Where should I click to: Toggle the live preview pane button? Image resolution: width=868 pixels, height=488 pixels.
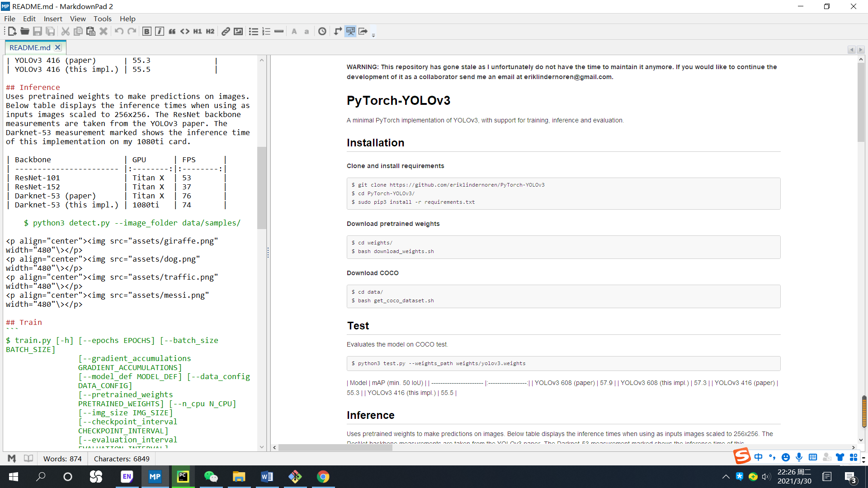[x=350, y=31]
